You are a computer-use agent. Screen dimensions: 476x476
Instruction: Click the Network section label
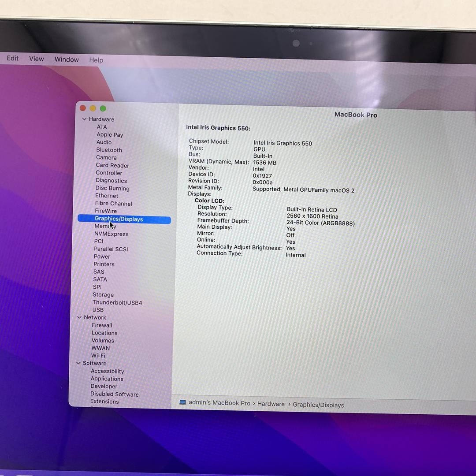(95, 317)
